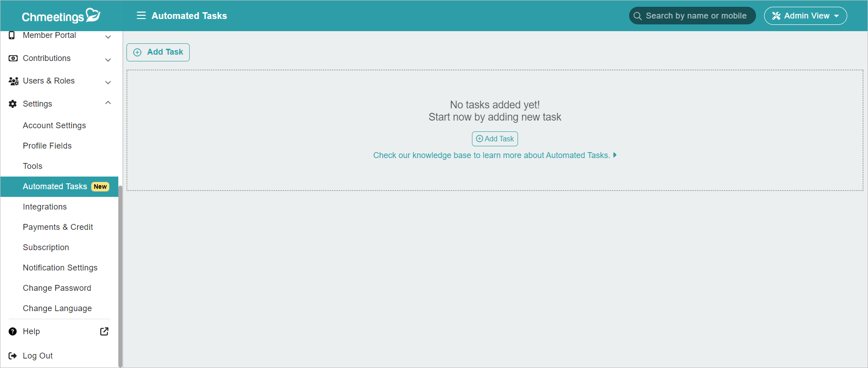Click the sidebar vertical scrollbar
Screen dimensions: 868x368
[x=120, y=275]
